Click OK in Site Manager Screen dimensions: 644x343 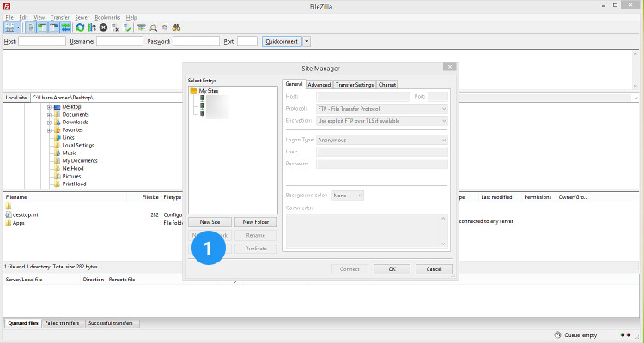tap(392, 269)
